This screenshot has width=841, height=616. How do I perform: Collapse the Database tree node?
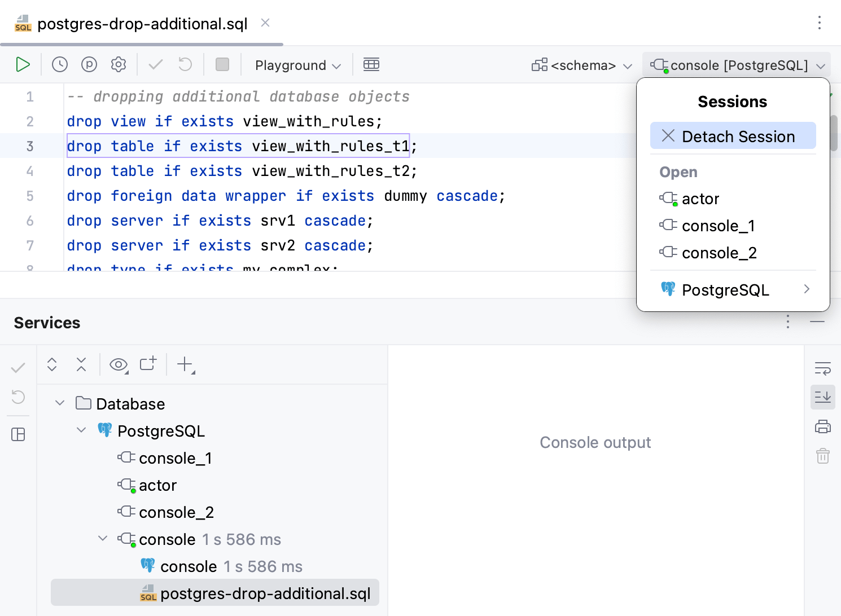pyautogui.click(x=60, y=403)
